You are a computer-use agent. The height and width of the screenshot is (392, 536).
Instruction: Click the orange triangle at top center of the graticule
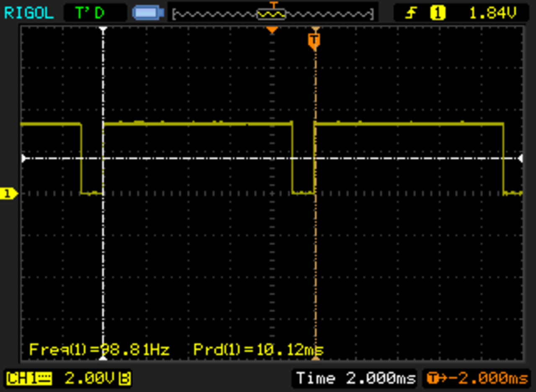(x=272, y=30)
